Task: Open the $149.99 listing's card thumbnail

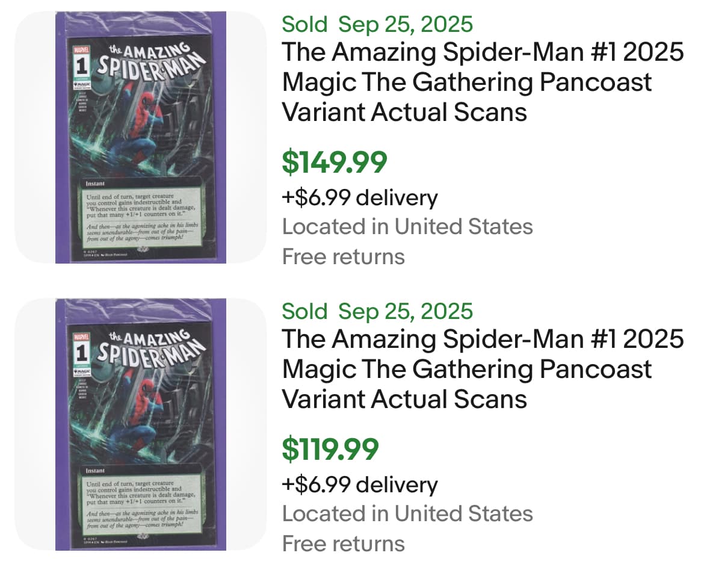Action: 140,137
